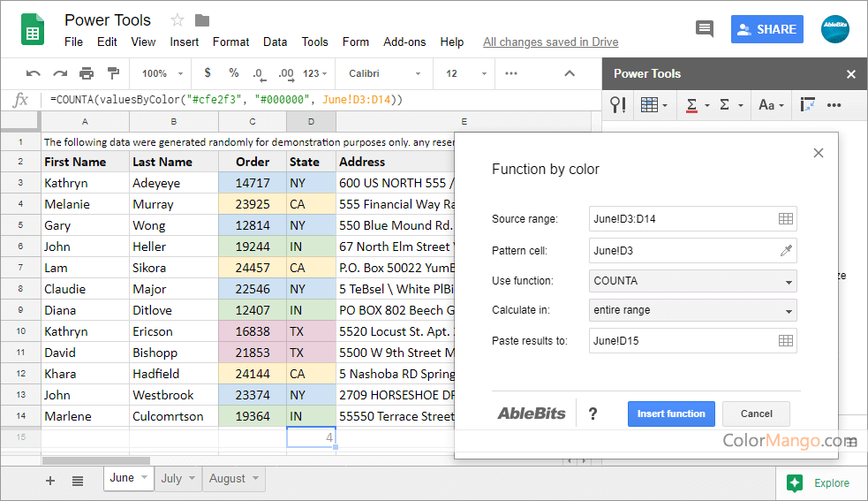Viewport: 868px width, 501px height.
Task: Switch to the July sheet tab
Action: [171, 478]
